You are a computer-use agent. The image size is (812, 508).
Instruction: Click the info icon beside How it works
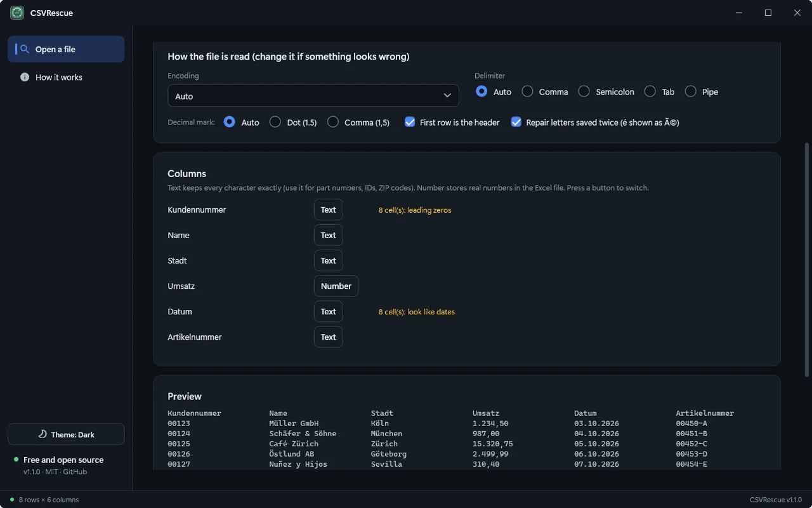tap(25, 77)
